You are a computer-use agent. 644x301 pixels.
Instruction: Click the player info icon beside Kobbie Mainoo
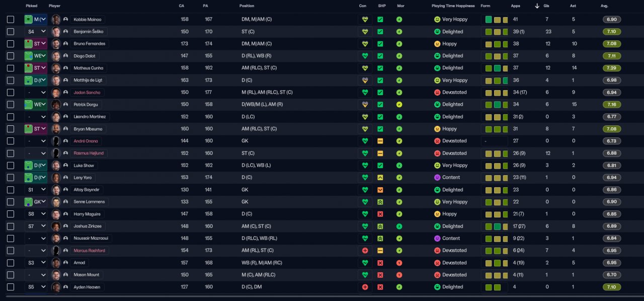click(x=65, y=20)
